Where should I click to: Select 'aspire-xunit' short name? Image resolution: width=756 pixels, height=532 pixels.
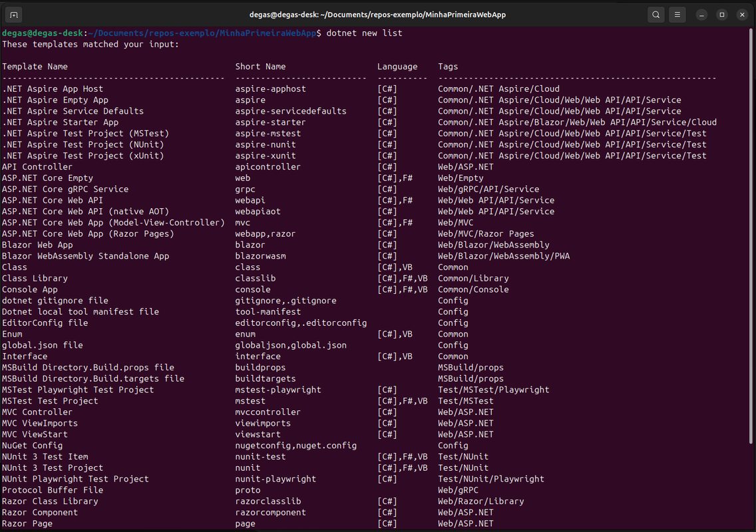coord(266,156)
